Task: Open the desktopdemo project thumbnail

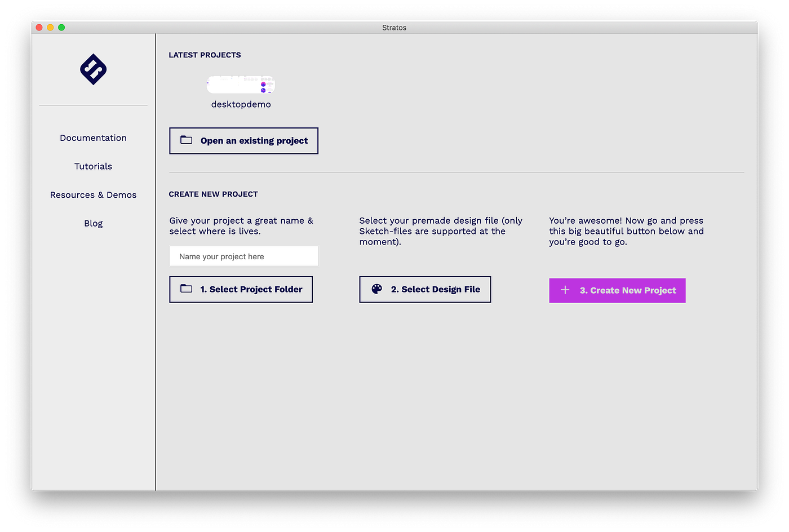Action: tap(241, 85)
